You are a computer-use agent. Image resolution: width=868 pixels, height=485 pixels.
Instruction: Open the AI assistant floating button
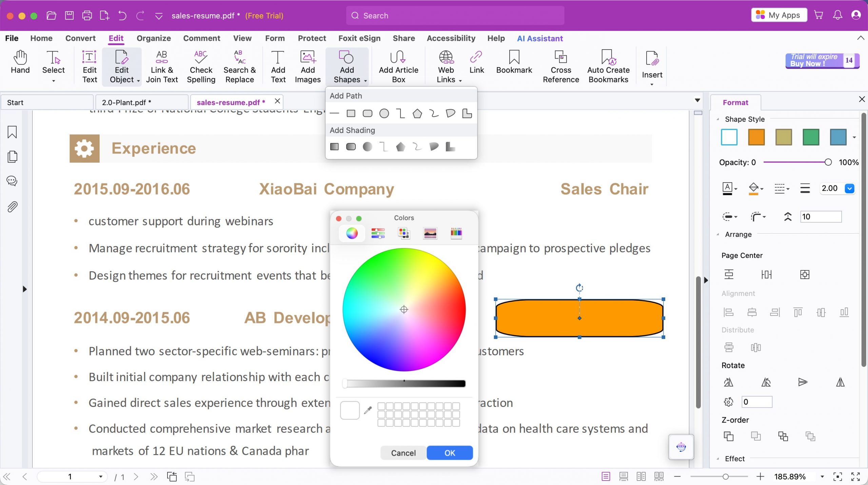681,447
